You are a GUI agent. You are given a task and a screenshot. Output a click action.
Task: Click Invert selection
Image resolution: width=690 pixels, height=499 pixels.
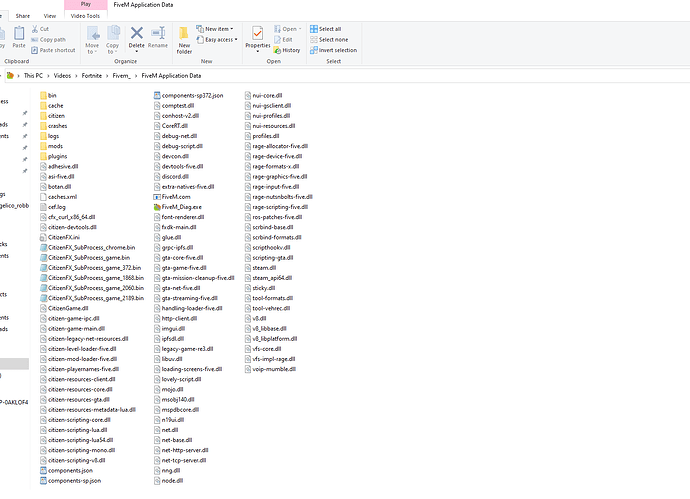point(334,50)
